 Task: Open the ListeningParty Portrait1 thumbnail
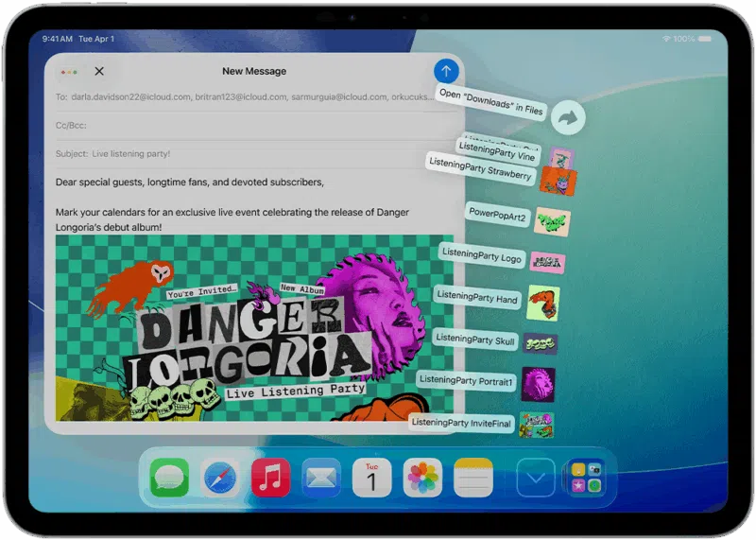[x=538, y=385]
